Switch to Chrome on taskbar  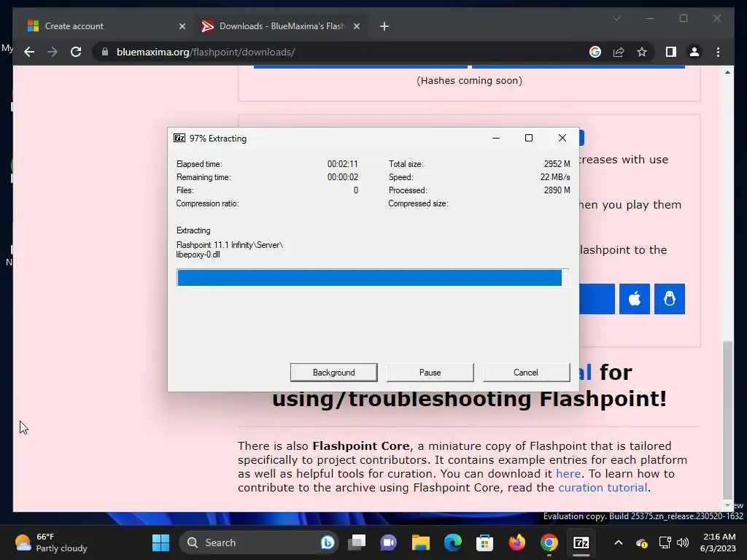pyautogui.click(x=549, y=542)
